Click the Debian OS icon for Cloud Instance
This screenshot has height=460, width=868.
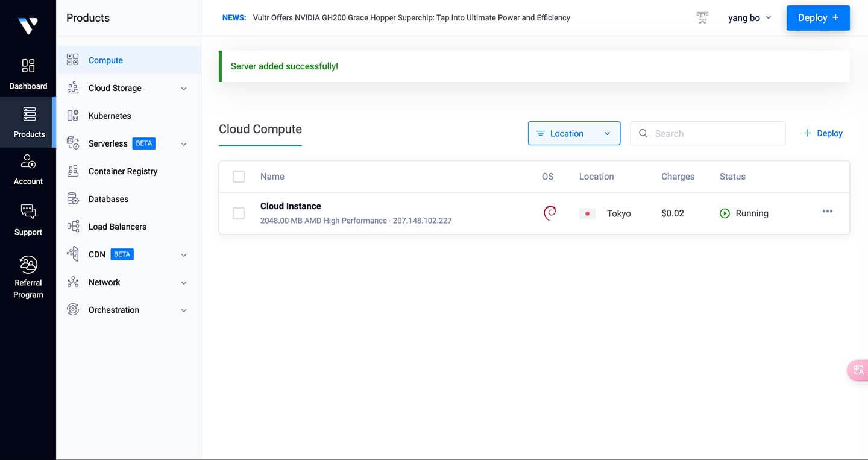click(550, 213)
